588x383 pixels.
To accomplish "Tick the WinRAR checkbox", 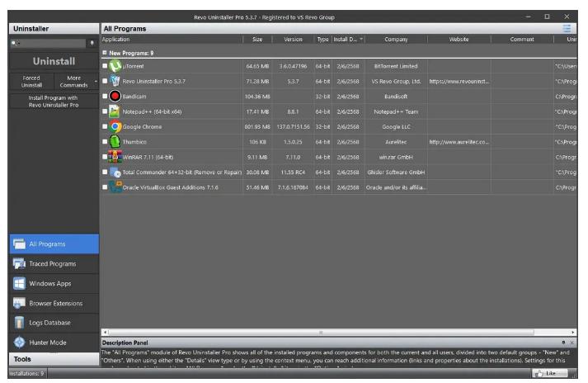I will [x=105, y=157].
